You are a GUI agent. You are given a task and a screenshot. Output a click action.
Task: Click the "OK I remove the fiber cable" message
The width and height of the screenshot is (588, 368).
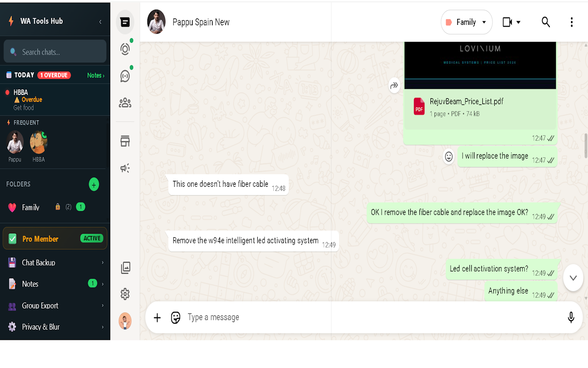point(462,213)
